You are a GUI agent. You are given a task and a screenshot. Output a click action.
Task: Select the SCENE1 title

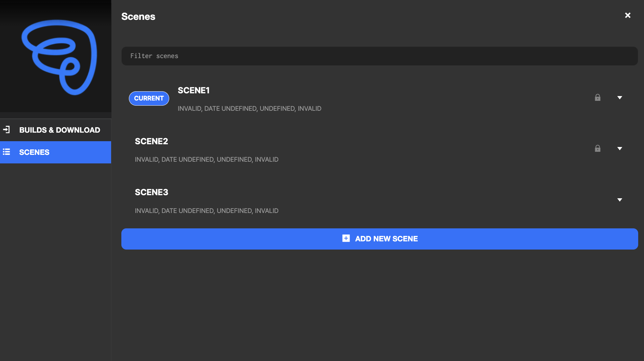click(193, 91)
